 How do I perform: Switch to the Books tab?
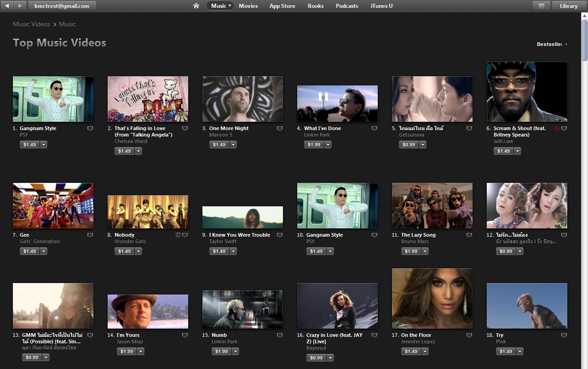(x=316, y=6)
